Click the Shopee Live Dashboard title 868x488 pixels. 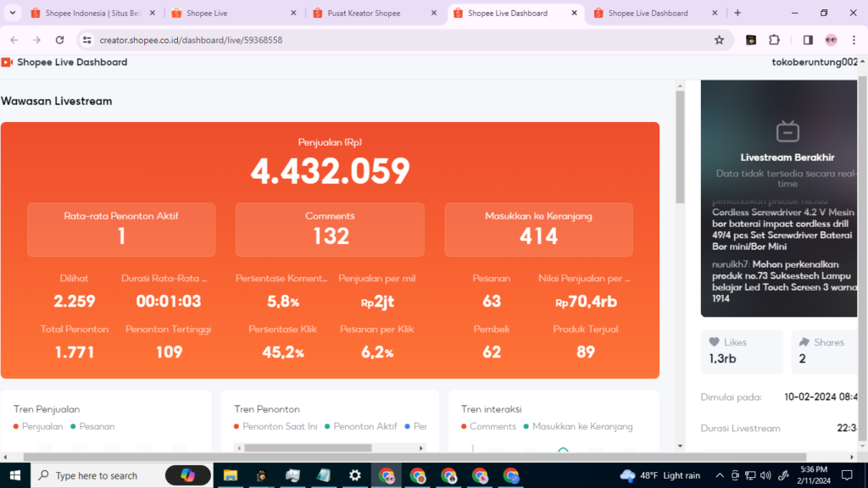point(72,63)
